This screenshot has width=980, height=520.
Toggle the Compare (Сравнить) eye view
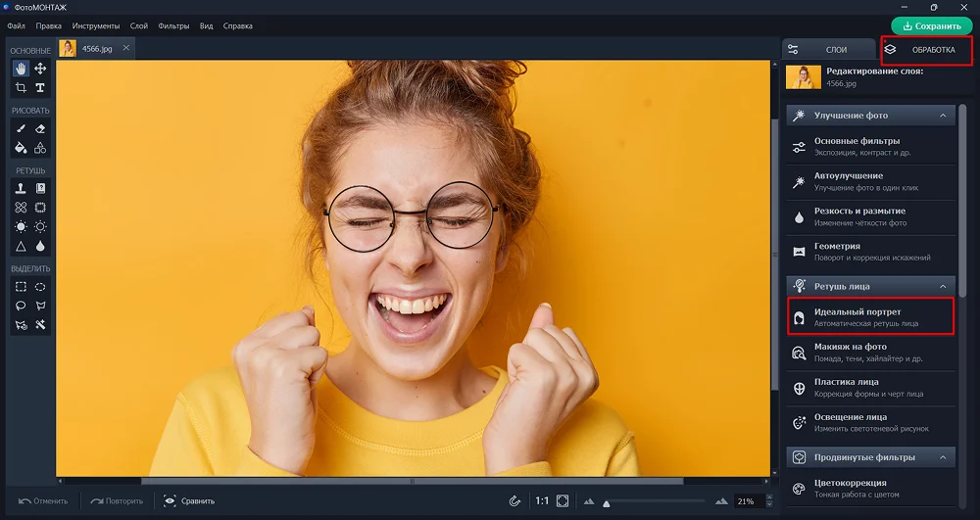pyautogui.click(x=189, y=500)
